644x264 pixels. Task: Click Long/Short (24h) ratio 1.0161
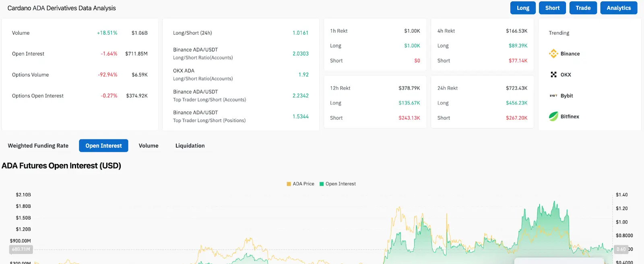pos(301,33)
